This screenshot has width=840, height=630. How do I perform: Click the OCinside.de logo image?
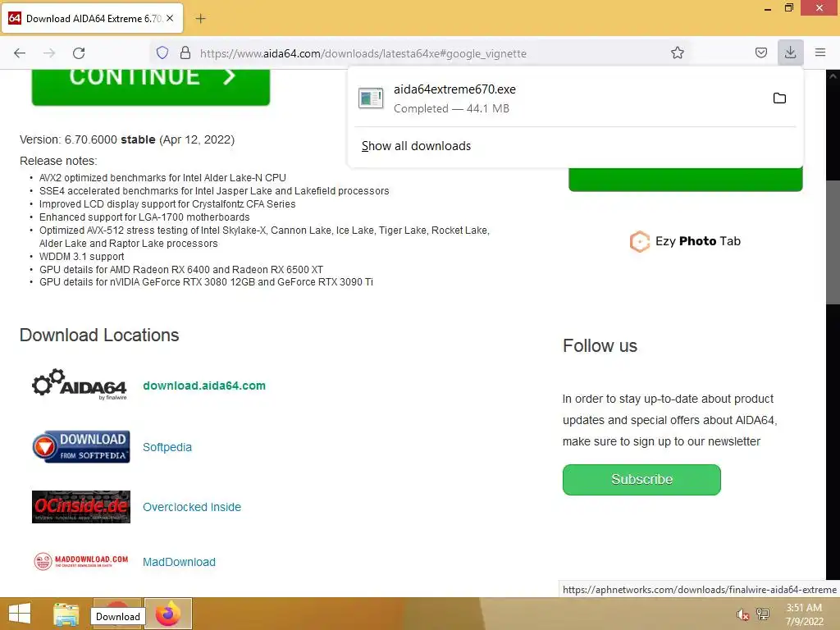coord(81,507)
